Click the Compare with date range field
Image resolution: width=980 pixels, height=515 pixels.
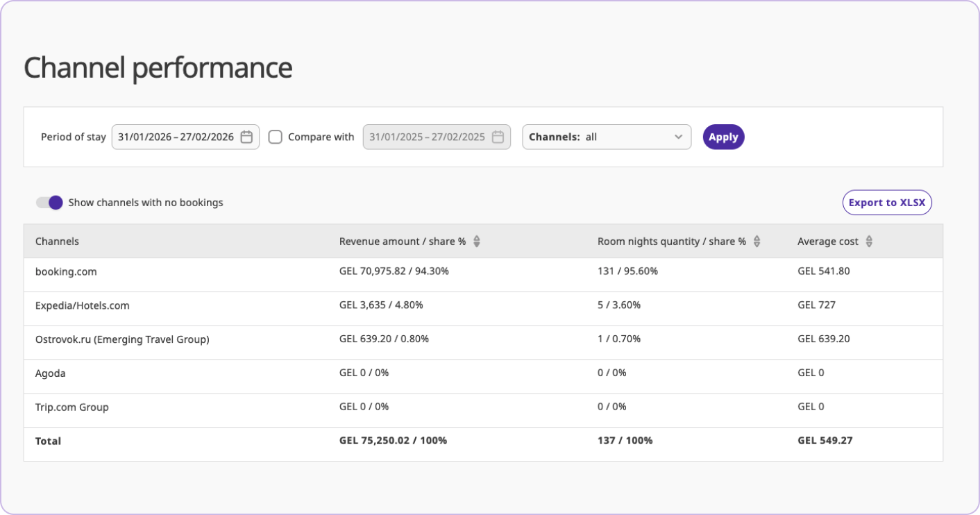[x=428, y=137]
